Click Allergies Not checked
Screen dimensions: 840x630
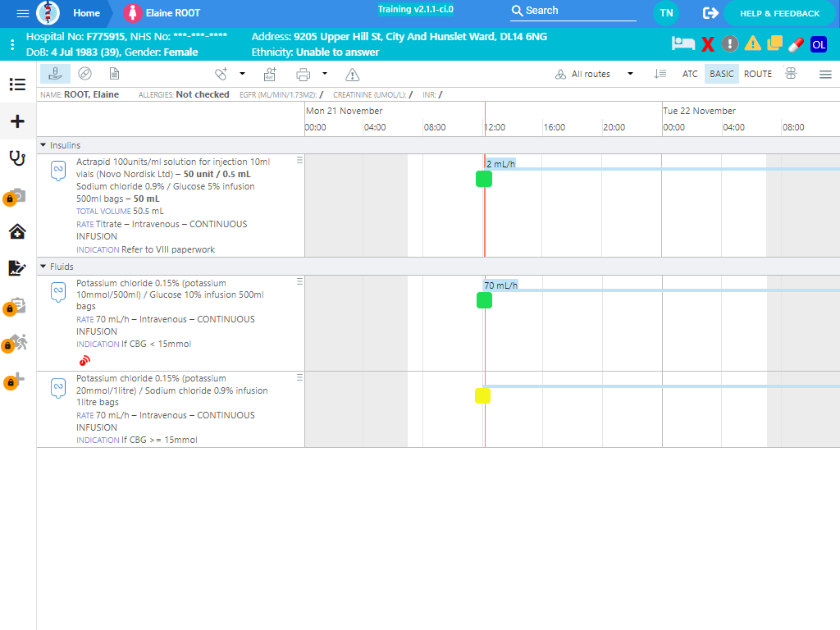click(184, 95)
